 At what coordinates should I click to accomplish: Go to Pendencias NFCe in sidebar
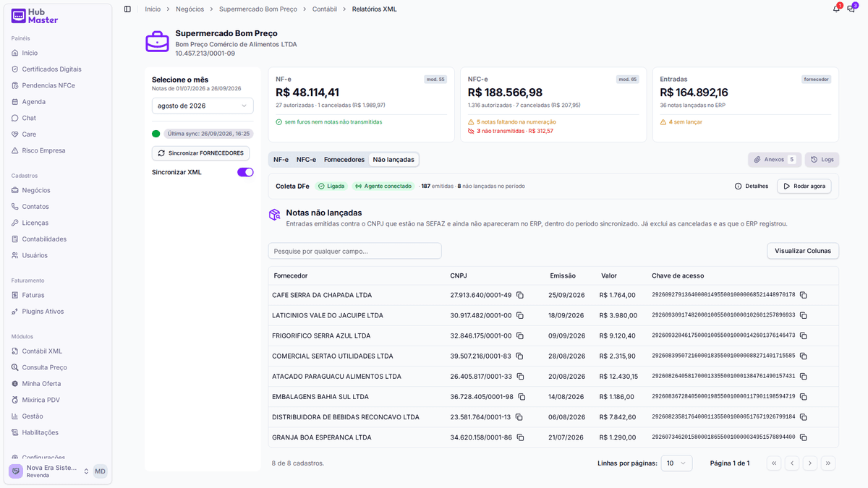pyautogui.click(x=48, y=85)
